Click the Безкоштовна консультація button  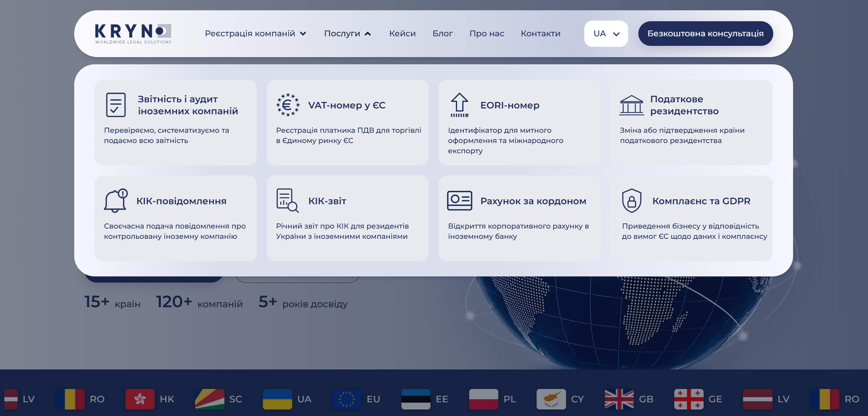pos(706,33)
